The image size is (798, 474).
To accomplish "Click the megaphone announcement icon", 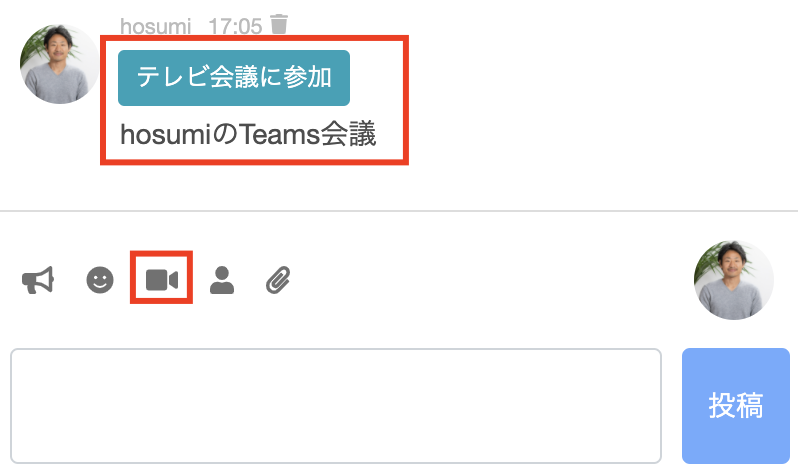I will click(38, 280).
